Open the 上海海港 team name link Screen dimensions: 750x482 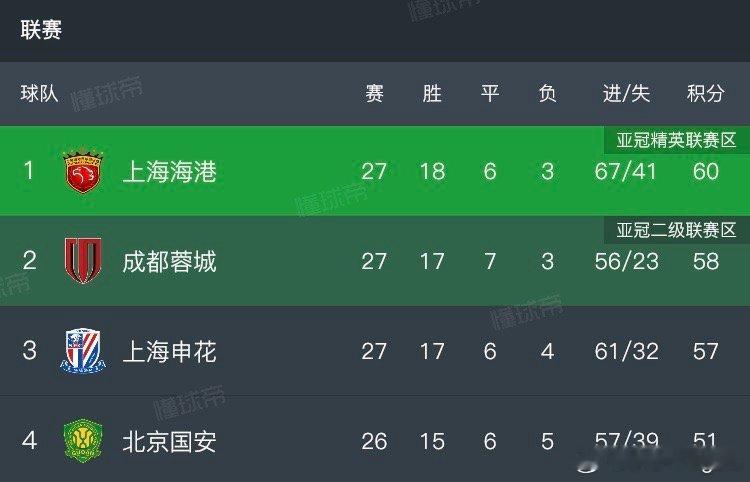pos(169,172)
